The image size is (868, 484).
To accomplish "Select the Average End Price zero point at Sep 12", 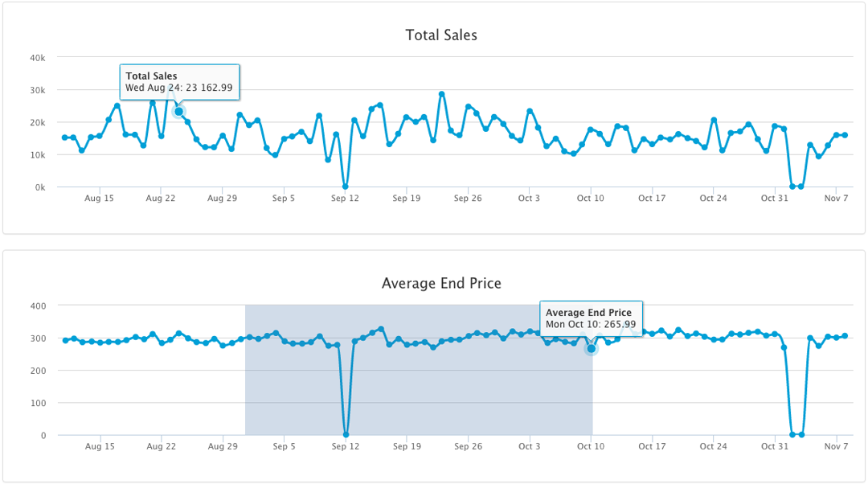I will pyautogui.click(x=346, y=434).
